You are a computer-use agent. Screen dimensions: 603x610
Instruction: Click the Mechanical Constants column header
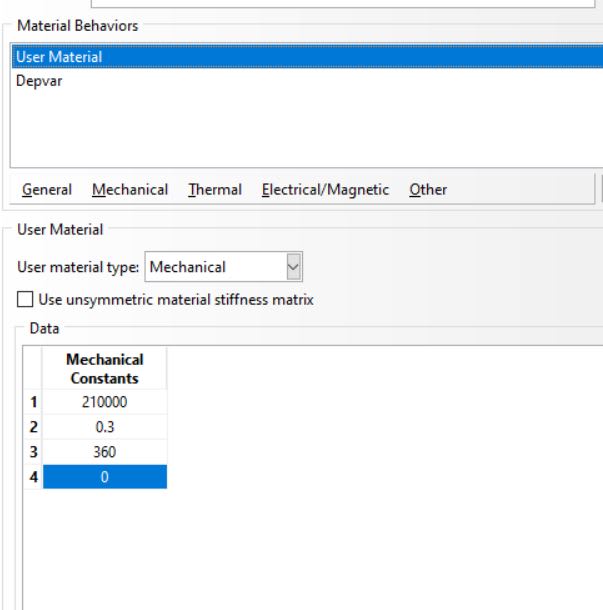pyautogui.click(x=105, y=368)
